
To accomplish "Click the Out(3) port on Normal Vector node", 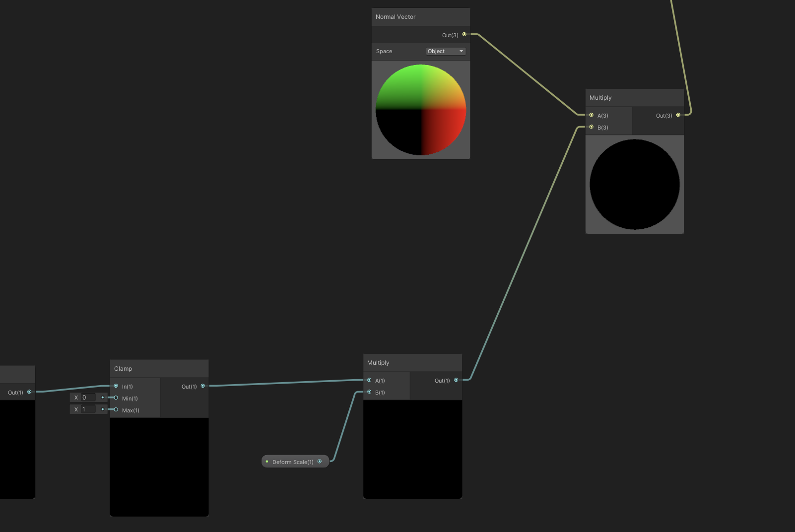I will pos(464,35).
